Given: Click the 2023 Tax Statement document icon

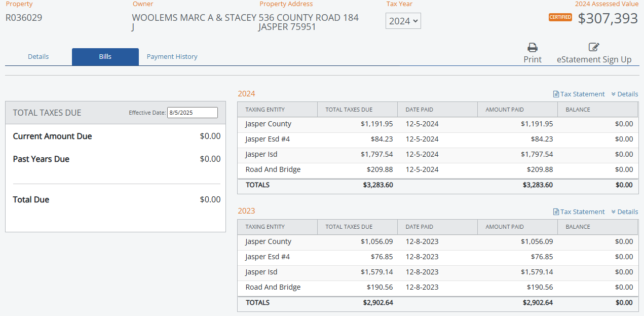Looking at the screenshot, I should tap(556, 212).
